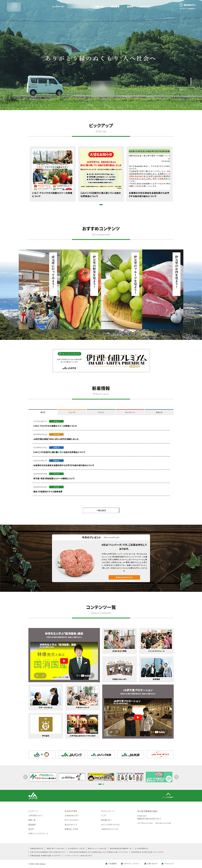Click the JAネットバンク logo banner

click(160, 754)
